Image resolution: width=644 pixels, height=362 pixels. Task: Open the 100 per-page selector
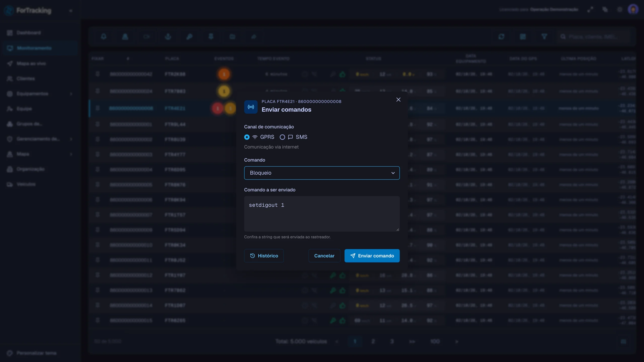click(435, 341)
